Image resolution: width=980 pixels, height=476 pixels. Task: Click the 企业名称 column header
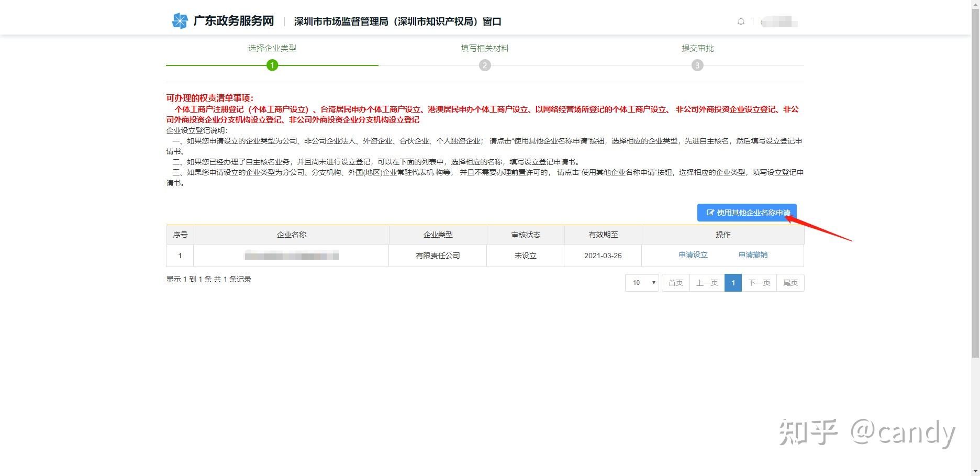tap(292, 235)
